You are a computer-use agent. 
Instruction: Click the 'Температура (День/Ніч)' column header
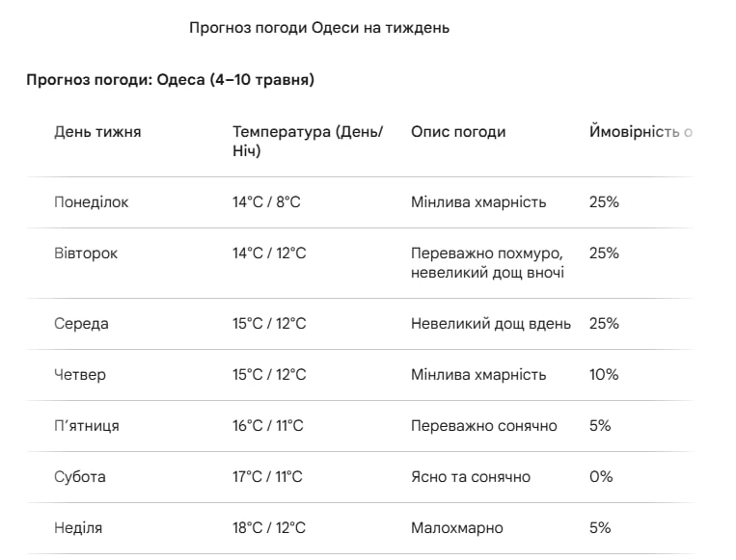click(308, 141)
